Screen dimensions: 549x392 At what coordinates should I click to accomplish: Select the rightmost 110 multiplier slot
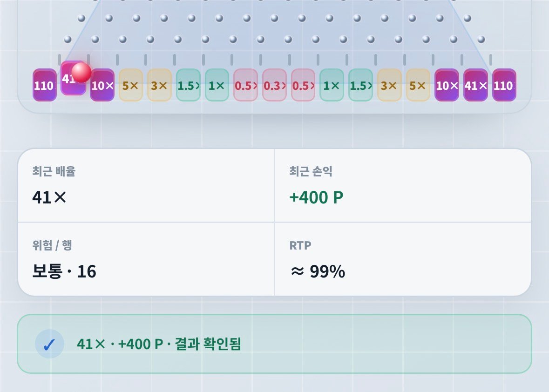pos(504,85)
